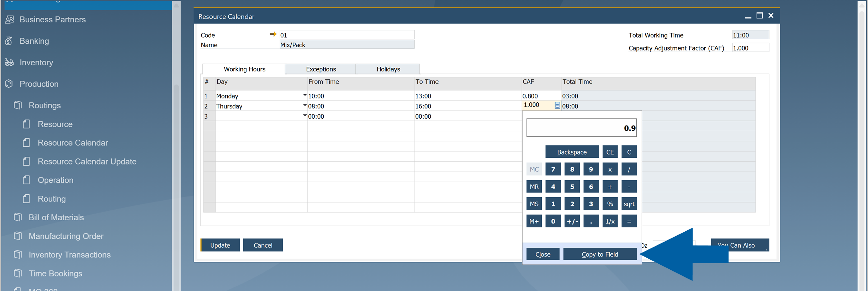
Task: Click Monday's From Time cell 10:00
Action: 361,96
